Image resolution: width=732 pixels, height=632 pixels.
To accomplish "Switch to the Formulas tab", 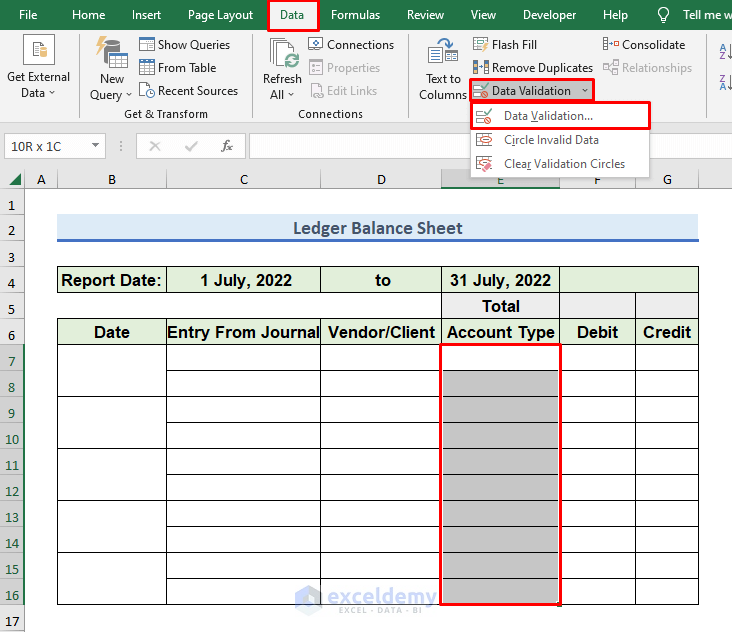I will (x=355, y=15).
